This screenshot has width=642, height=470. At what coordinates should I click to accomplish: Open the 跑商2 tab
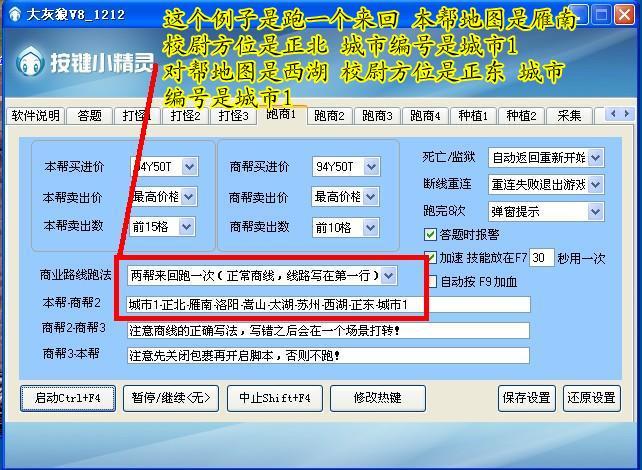[329, 116]
